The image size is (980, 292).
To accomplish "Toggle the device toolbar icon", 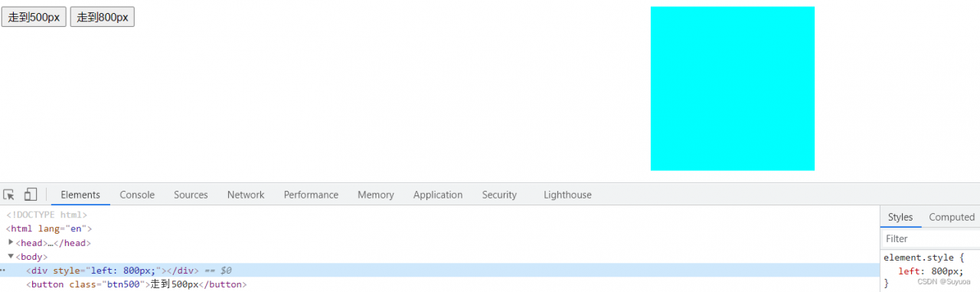I will pyautogui.click(x=31, y=195).
